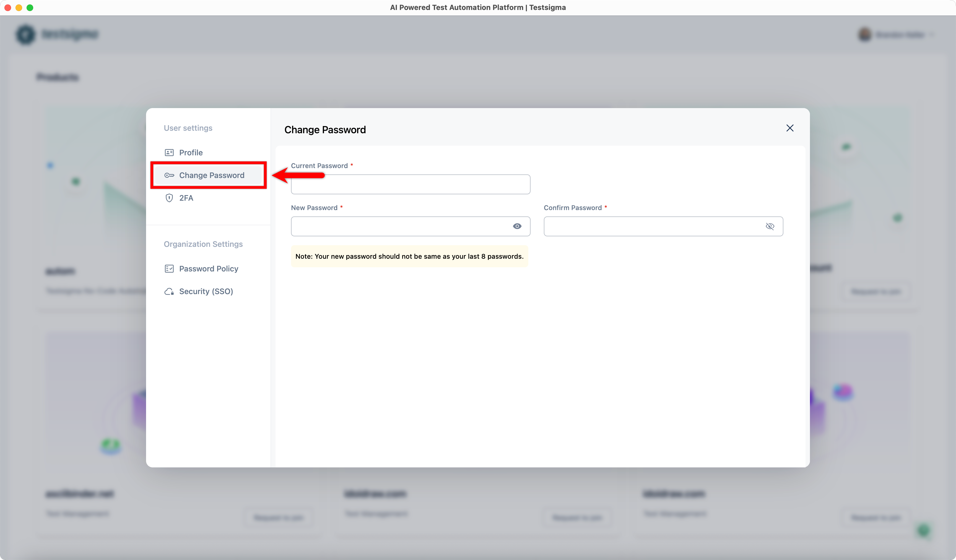Click the Password Policy list icon
The height and width of the screenshot is (560, 956).
[169, 268]
